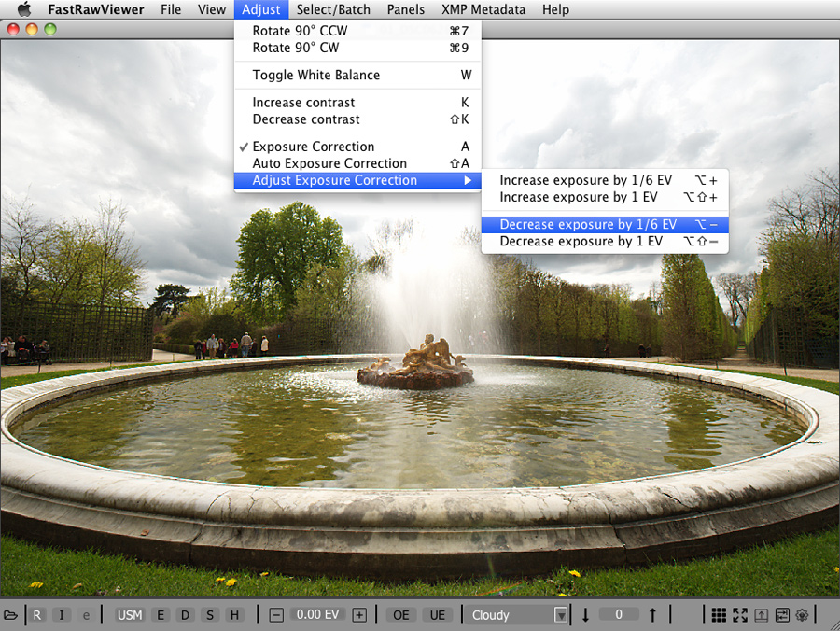Toggle the USM sharpening button
The width and height of the screenshot is (840, 631).
(x=130, y=615)
